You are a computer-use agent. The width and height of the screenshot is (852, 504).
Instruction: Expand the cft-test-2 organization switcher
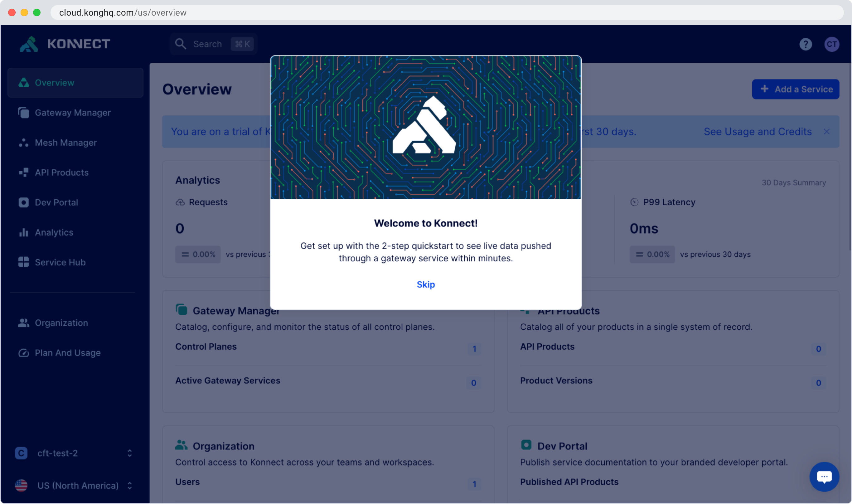tap(129, 453)
